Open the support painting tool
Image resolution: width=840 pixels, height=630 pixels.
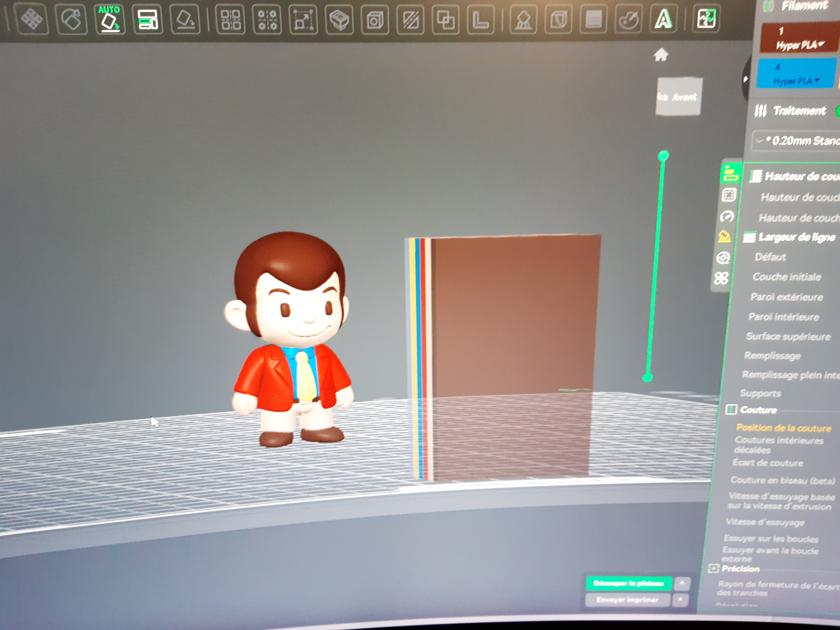pos(523,19)
